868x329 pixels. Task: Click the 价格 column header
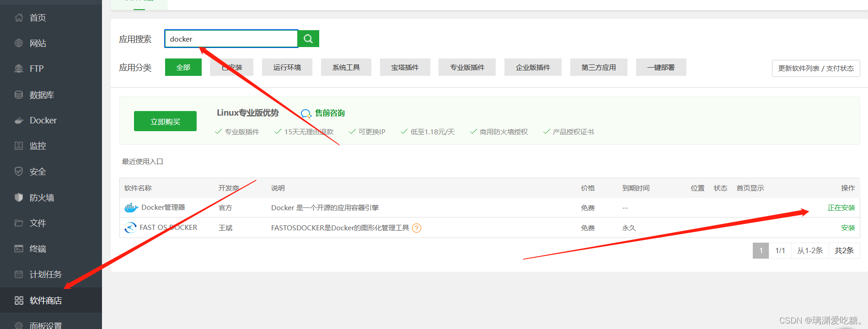coord(588,188)
